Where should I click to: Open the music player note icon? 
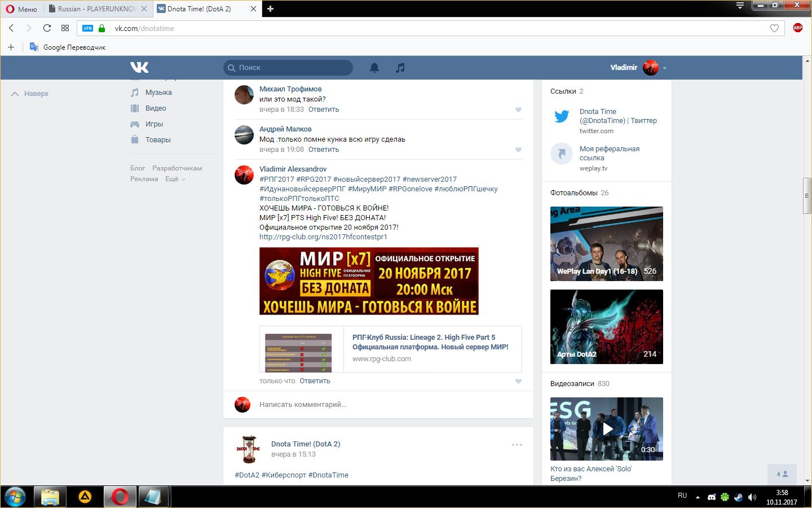(x=400, y=68)
